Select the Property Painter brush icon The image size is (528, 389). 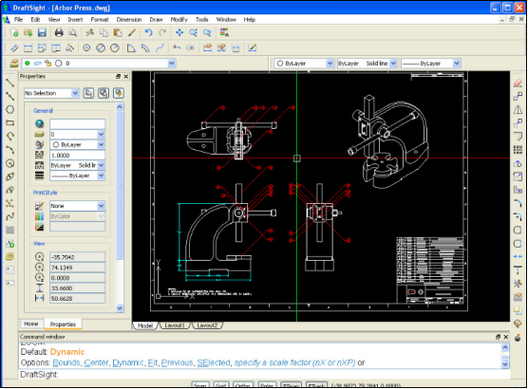tap(132, 33)
